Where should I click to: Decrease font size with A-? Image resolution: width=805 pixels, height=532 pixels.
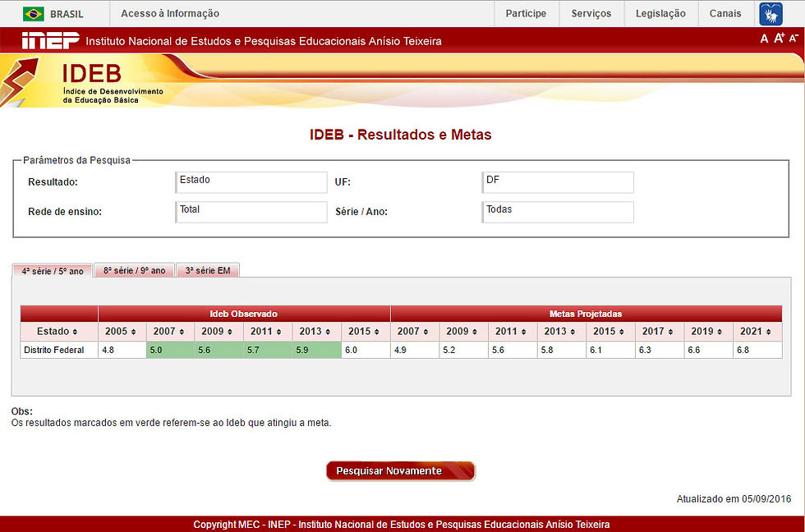coord(793,39)
